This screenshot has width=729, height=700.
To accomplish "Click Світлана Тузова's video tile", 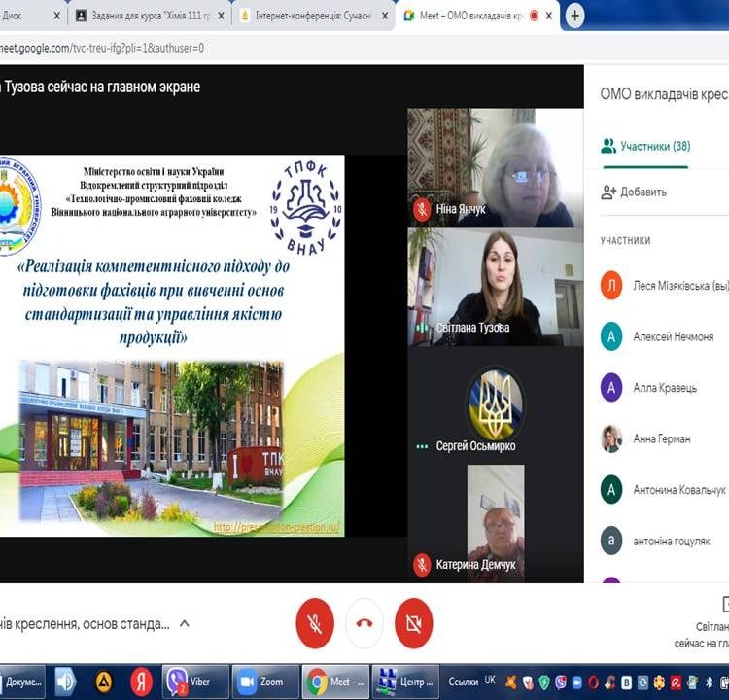I will (495, 287).
